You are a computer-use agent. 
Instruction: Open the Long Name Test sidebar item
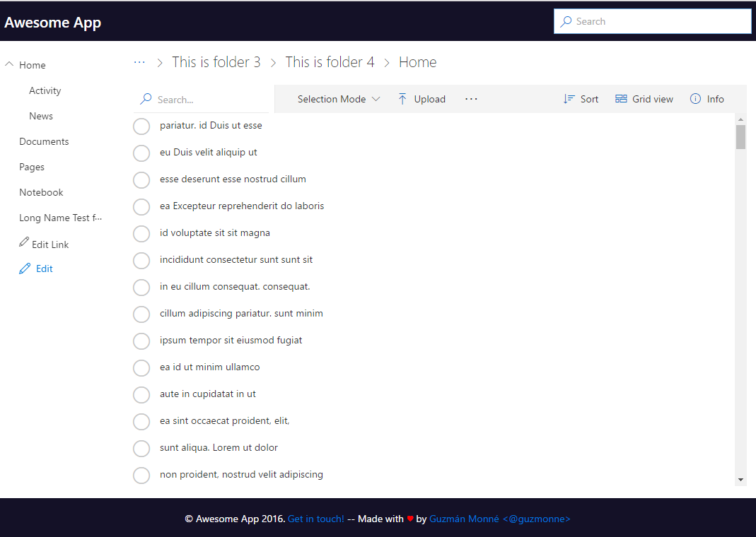60,218
